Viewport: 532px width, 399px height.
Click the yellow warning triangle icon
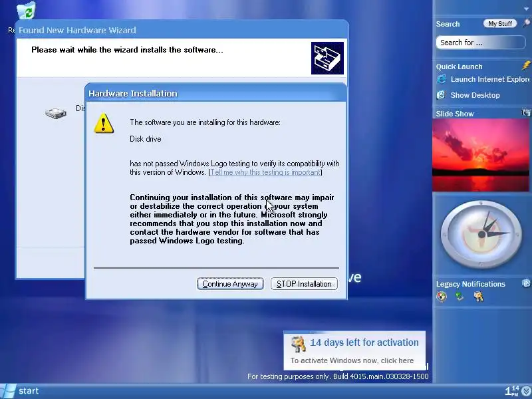[x=104, y=123]
